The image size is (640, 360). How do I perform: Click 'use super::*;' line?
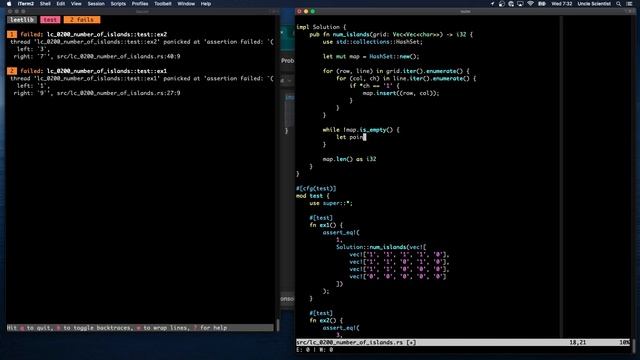coord(331,203)
